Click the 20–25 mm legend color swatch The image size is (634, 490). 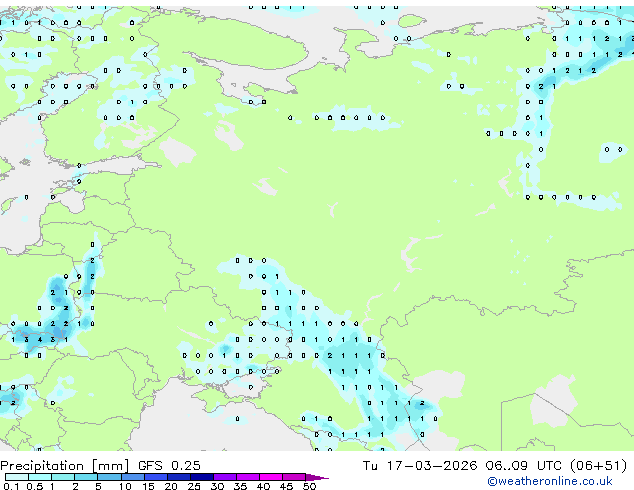click(x=178, y=477)
